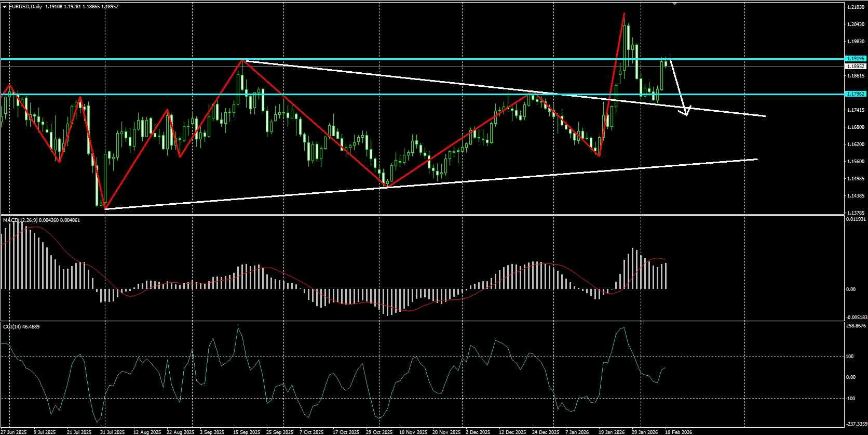The image size is (868, 435).
Task: Click the 1.14385 value on the price axis
Action: tap(856, 196)
